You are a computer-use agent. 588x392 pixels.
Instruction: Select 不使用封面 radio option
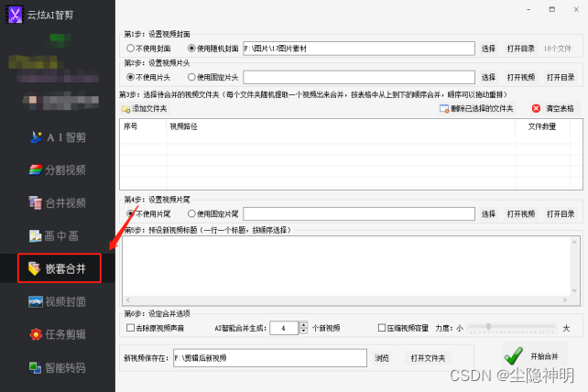[149, 49]
